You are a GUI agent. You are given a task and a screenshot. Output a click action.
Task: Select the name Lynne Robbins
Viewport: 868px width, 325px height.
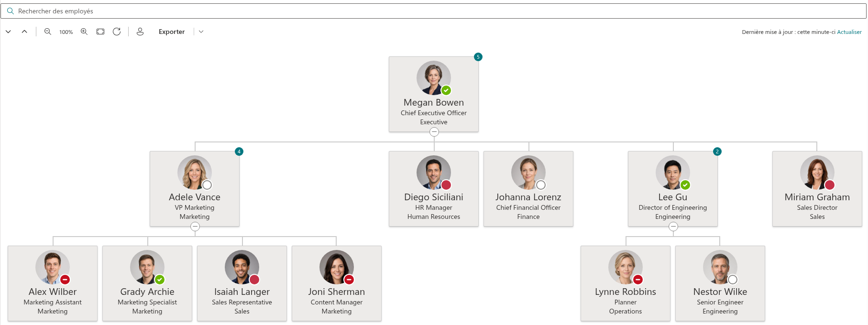click(x=626, y=292)
